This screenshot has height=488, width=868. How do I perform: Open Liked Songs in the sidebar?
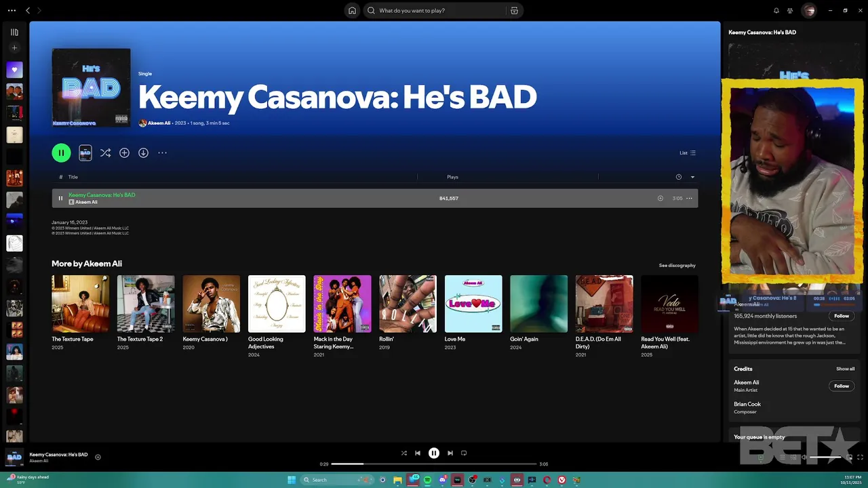[x=14, y=70]
